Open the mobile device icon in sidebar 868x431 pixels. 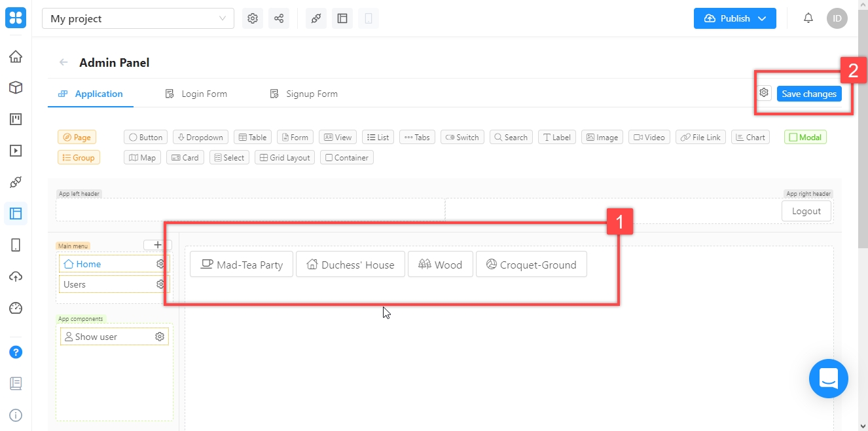click(16, 245)
